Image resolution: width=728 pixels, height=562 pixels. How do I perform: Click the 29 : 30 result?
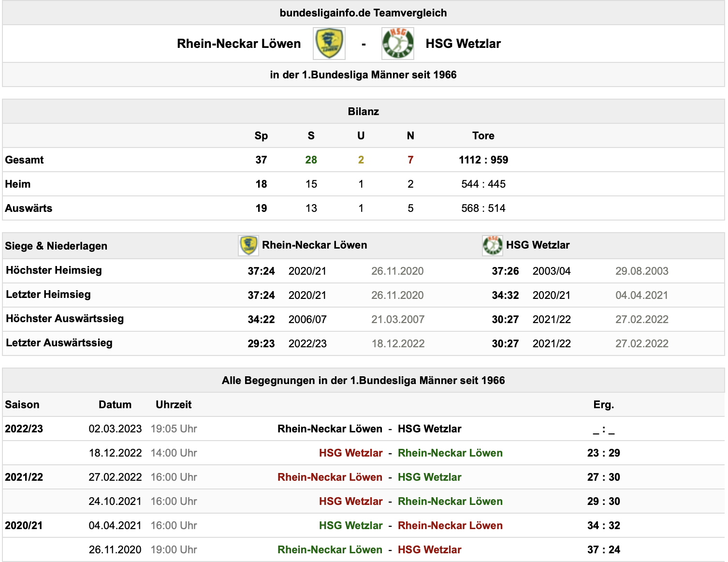pyautogui.click(x=604, y=502)
